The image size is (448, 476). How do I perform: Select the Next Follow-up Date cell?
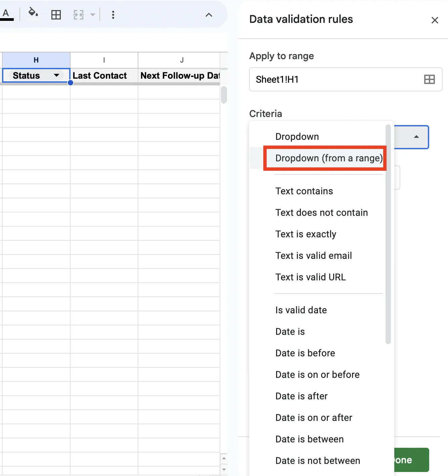179,76
